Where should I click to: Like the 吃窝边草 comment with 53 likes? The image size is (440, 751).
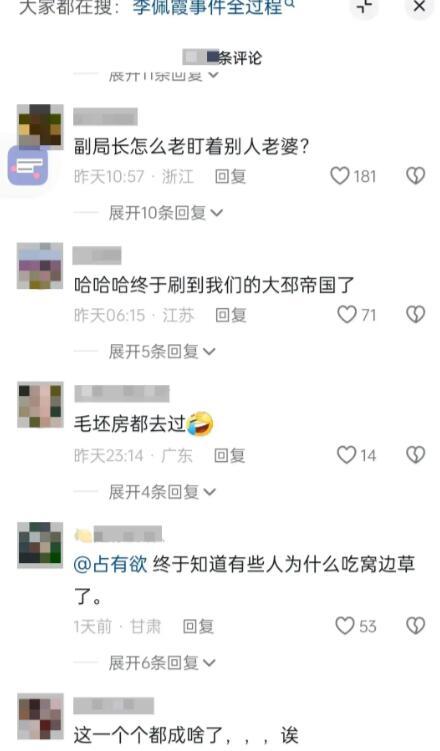click(345, 626)
